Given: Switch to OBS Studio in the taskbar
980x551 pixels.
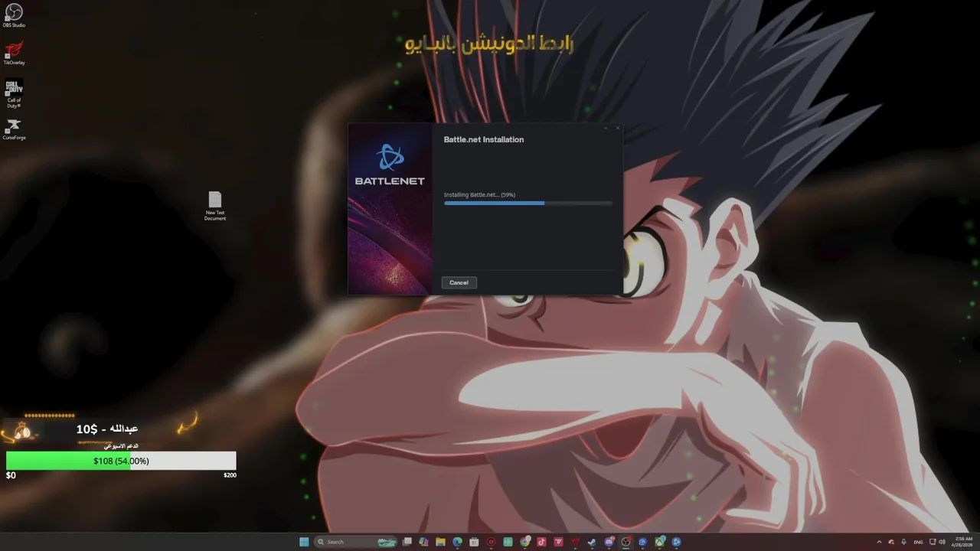Looking at the screenshot, I should [x=626, y=542].
